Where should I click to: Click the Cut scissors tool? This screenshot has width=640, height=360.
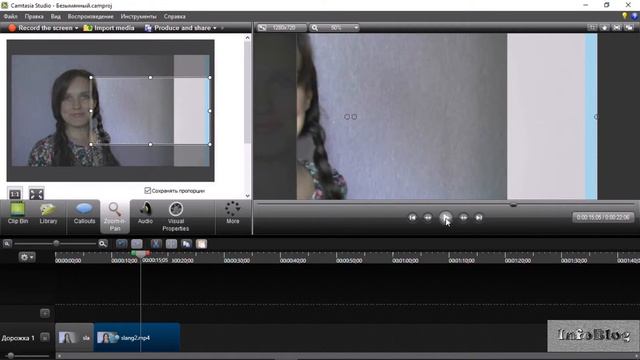point(156,244)
